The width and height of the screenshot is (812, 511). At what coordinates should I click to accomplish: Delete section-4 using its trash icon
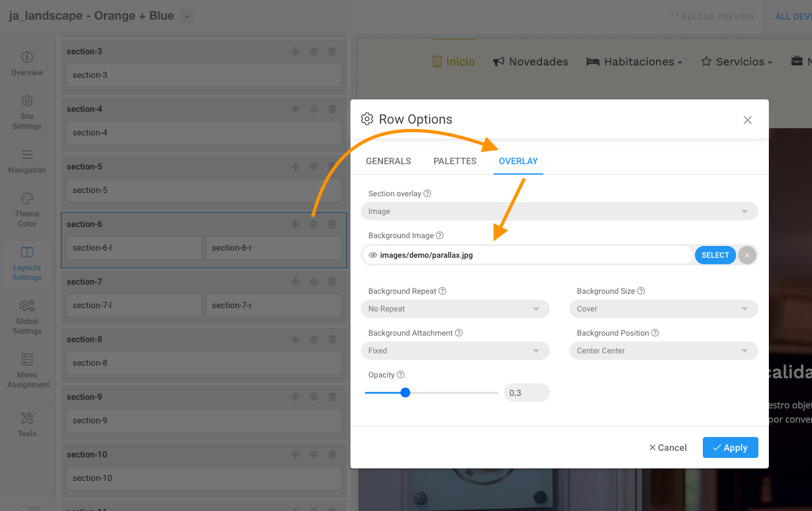tap(332, 109)
